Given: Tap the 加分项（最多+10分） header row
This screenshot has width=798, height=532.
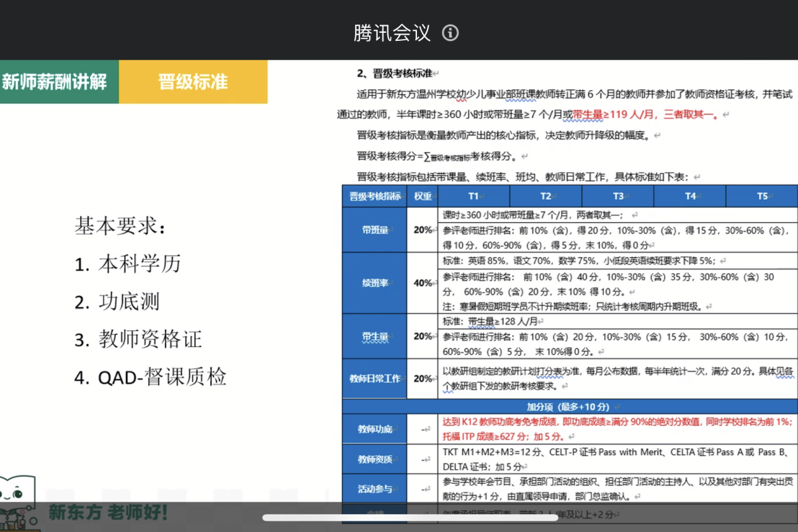Looking at the screenshot, I should point(570,406).
